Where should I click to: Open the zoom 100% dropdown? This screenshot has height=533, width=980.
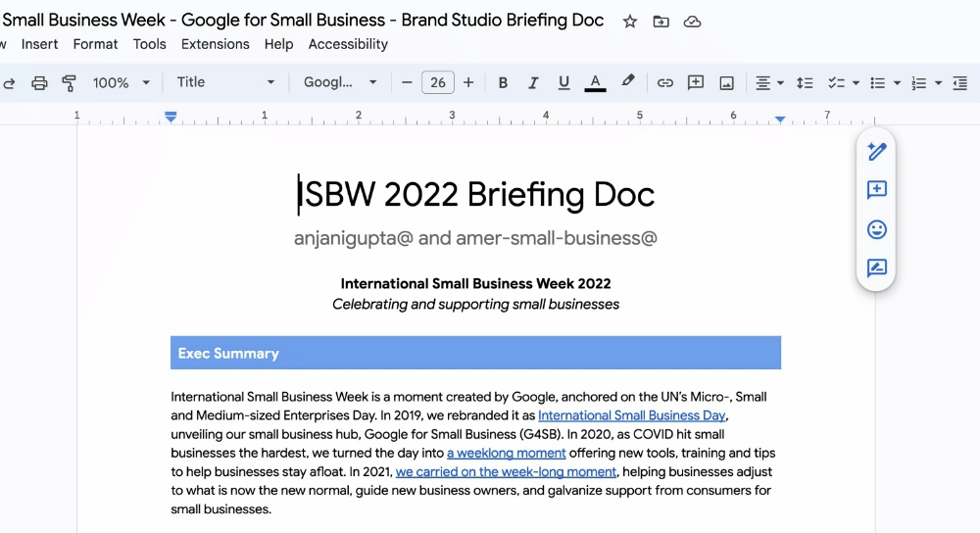(x=122, y=83)
